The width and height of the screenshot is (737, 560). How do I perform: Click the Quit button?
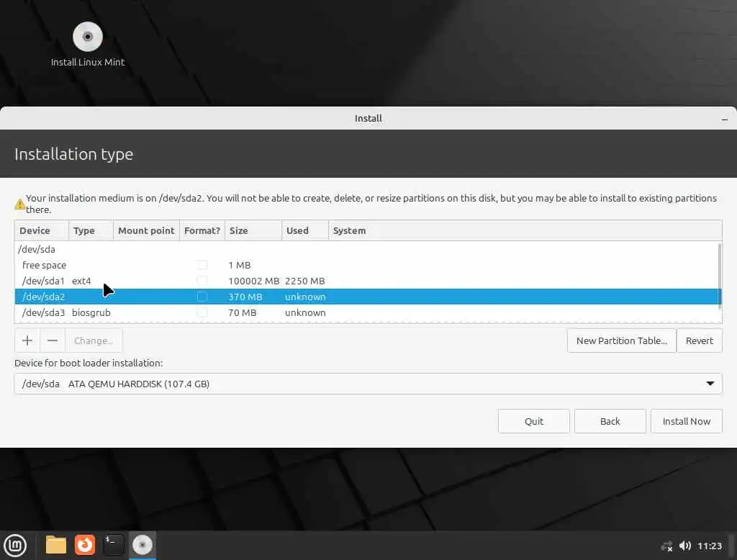click(534, 421)
